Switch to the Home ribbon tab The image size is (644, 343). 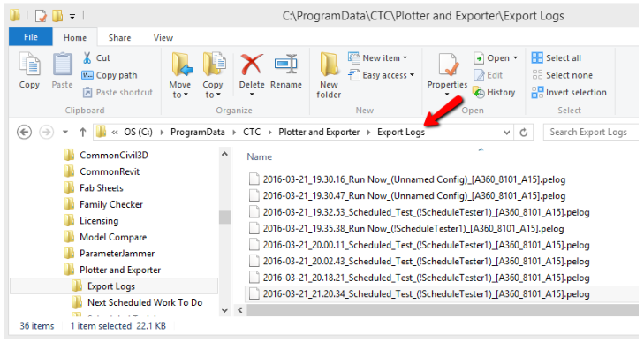coord(75,37)
